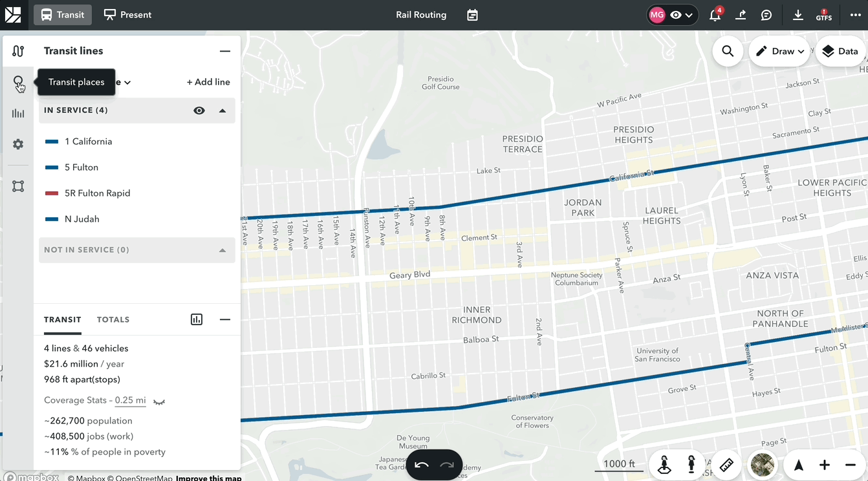868x481 pixels.
Task: Toggle satellite imagery basemap thumbnail
Action: (763, 465)
